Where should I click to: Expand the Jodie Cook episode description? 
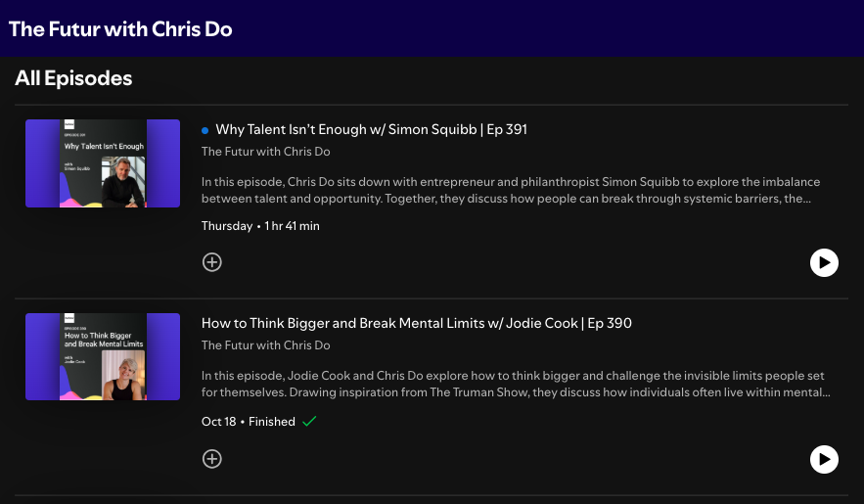(x=516, y=384)
